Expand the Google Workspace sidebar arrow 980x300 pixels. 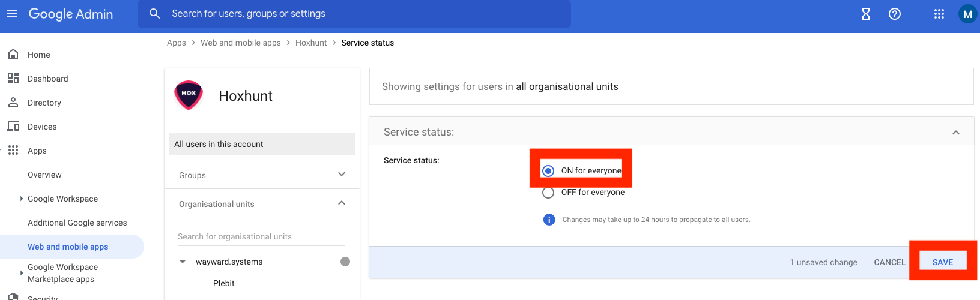coord(22,199)
